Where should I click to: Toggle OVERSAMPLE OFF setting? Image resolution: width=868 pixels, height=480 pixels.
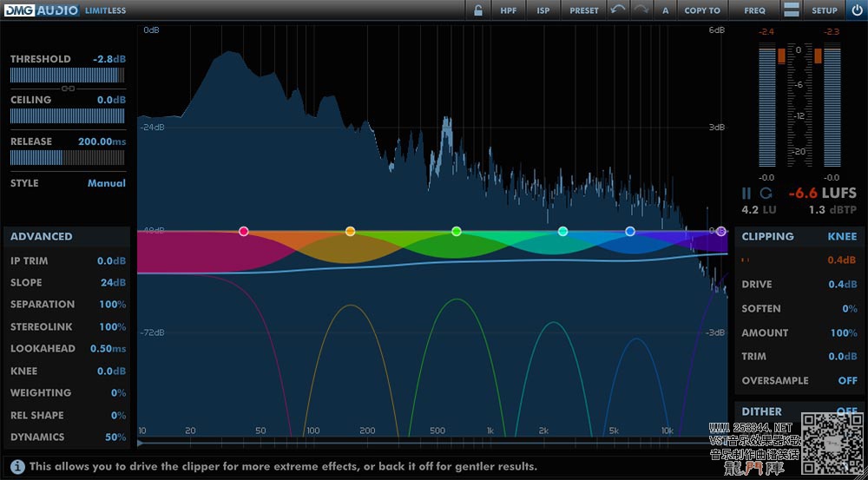(x=847, y=381)
